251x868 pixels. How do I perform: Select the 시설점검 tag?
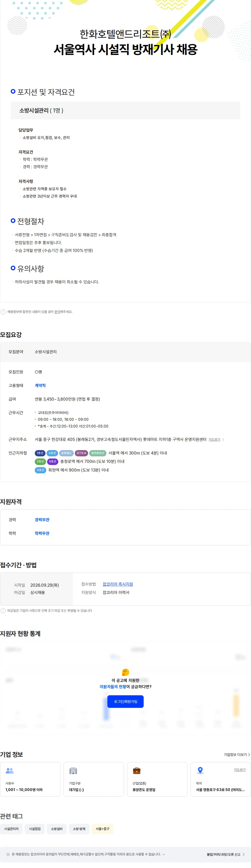[x=35, y=828]
